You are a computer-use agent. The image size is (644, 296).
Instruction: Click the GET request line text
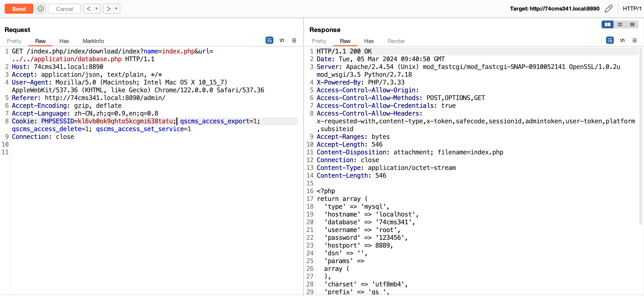click(112, 55)
